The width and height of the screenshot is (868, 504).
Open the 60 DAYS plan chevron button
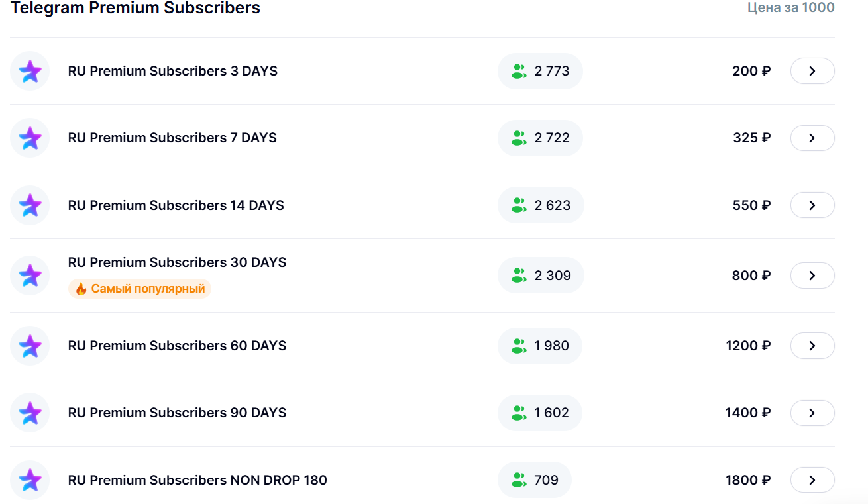[812, 346]
